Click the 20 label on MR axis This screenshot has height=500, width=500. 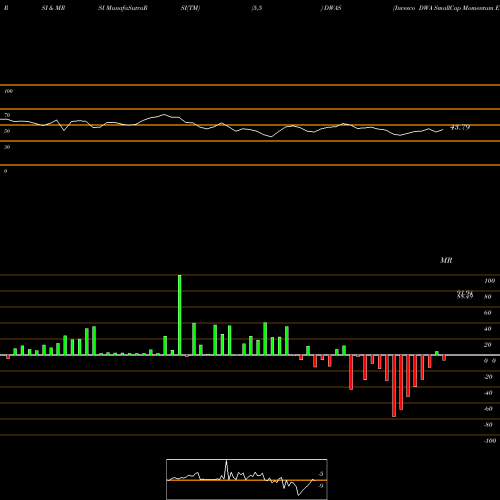[488, 345]
